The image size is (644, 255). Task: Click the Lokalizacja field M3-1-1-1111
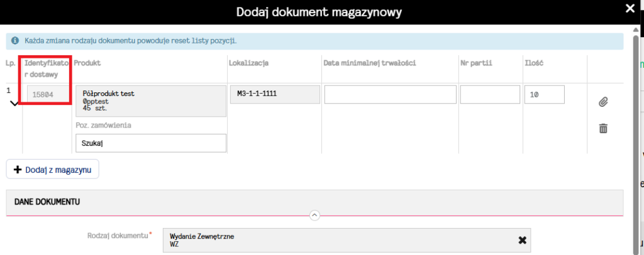274,94
